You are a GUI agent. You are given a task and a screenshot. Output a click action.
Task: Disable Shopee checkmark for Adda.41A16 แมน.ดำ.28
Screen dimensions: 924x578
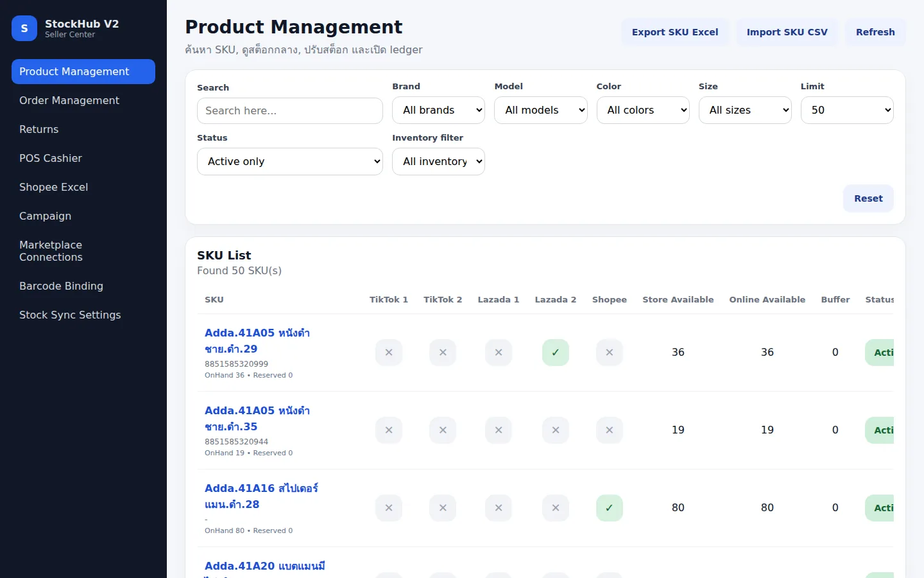pyautogui.click(x=610, y=508)
